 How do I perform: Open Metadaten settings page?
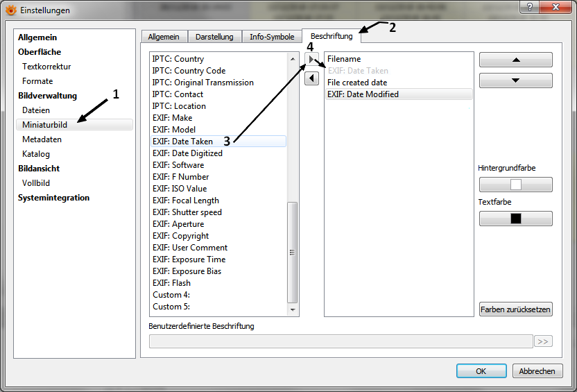coord(42,139)
